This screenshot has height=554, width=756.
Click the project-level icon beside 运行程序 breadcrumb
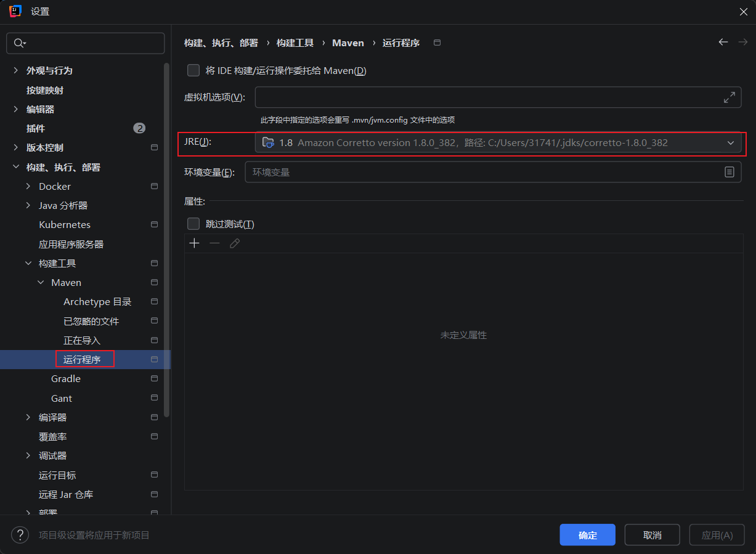click(x=437, y=43)
